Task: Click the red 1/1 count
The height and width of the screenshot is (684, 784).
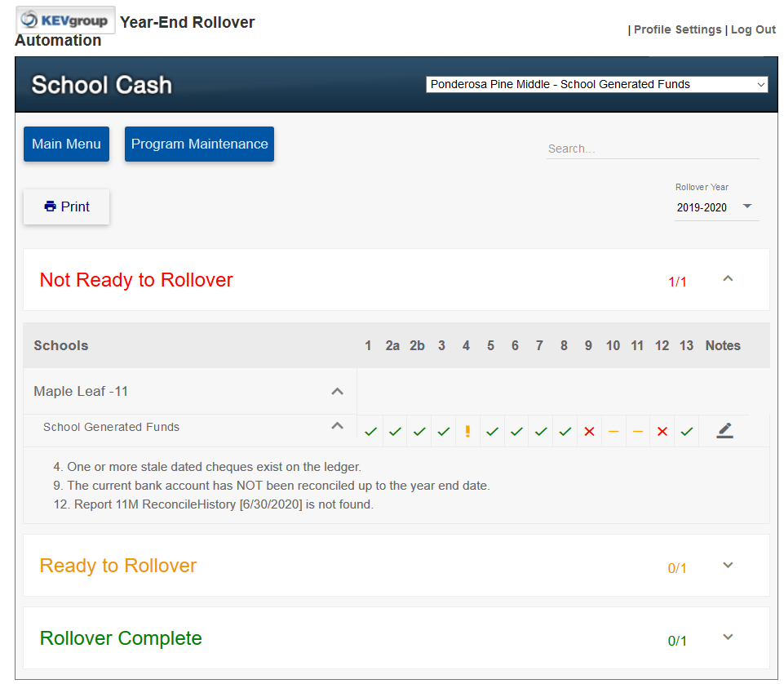Action: pos(677,282)
